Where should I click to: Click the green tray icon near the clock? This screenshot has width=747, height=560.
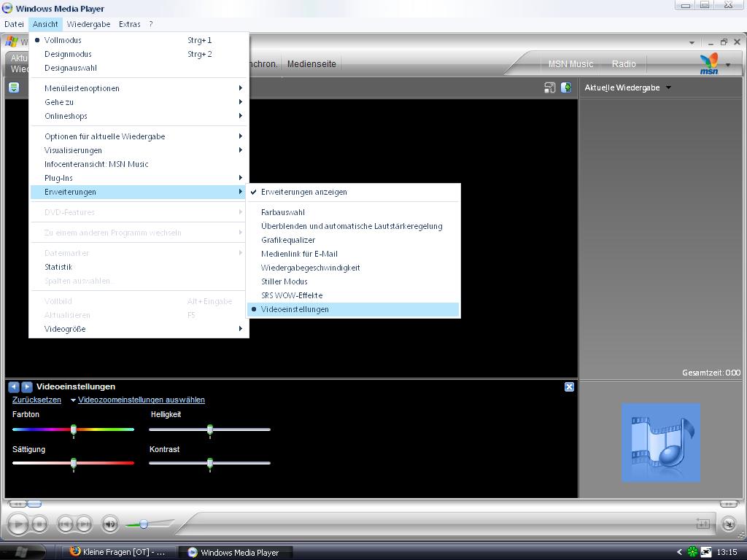tap(692, 552)
